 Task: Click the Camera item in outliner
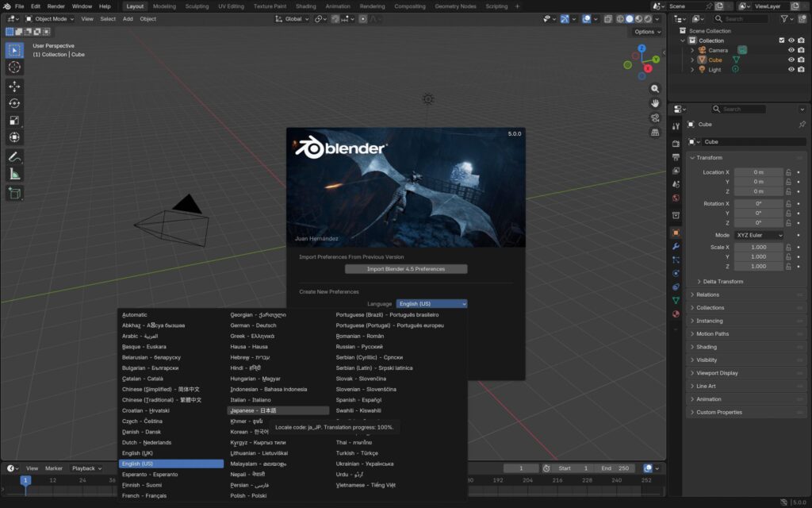[718, 50]
